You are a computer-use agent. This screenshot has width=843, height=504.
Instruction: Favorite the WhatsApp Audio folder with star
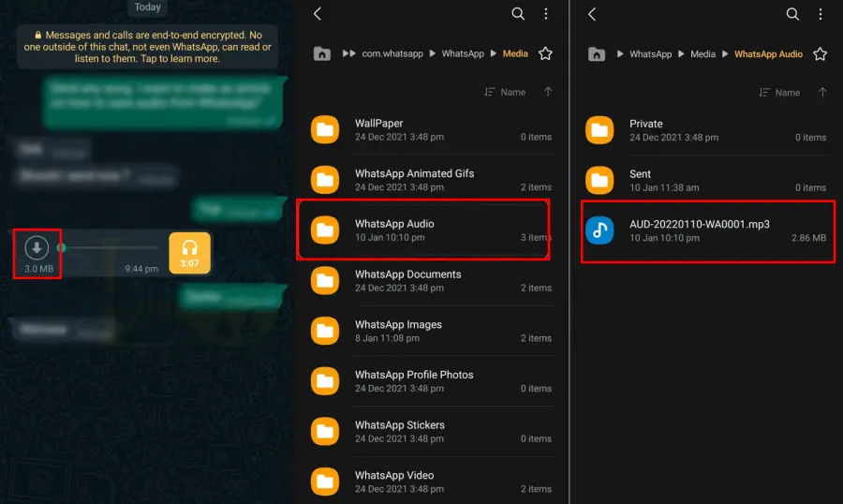(x=820, y=54)
